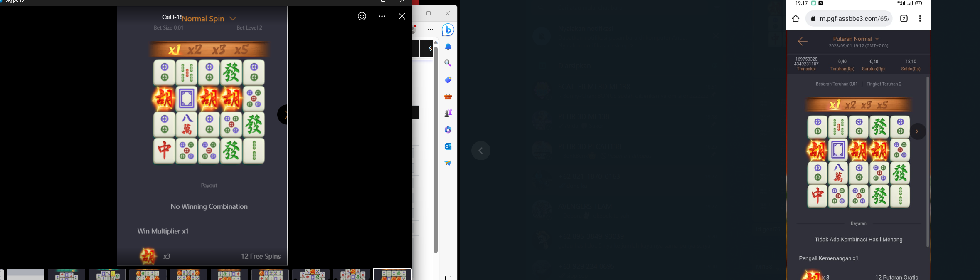Add a sidebar app with plus icon
980x280 pixels.
tap(448, 181)
